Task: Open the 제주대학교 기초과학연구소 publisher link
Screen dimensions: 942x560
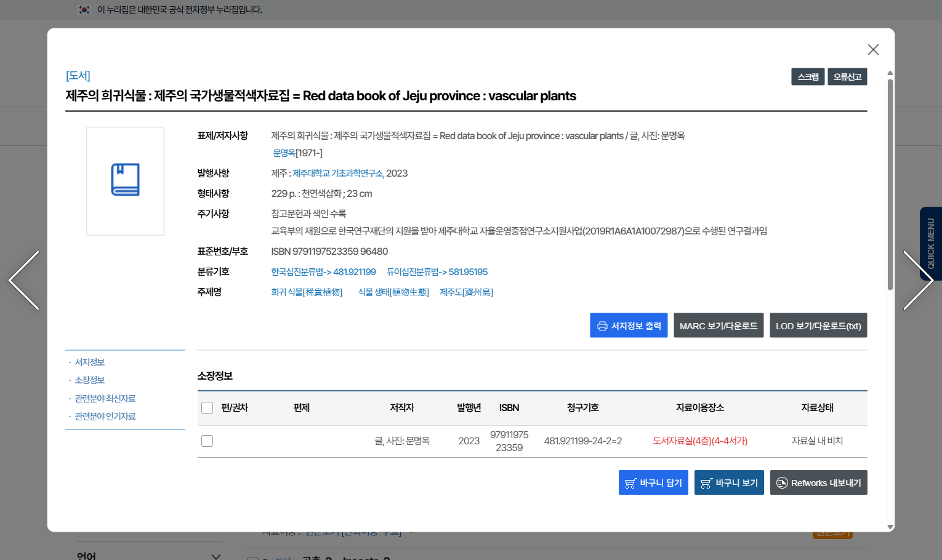Action: (x=337, y=174)
